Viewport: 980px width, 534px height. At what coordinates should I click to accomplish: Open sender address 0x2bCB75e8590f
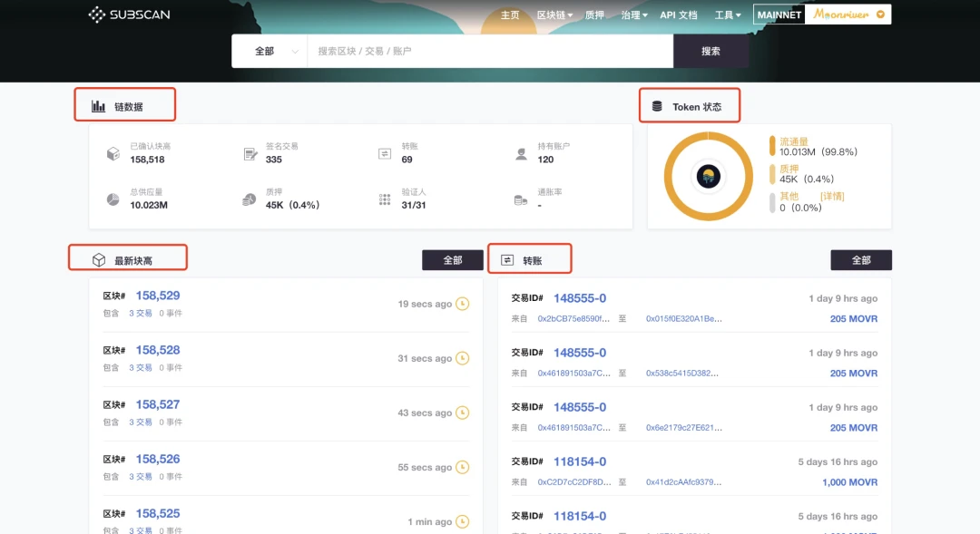pos(573,318)
